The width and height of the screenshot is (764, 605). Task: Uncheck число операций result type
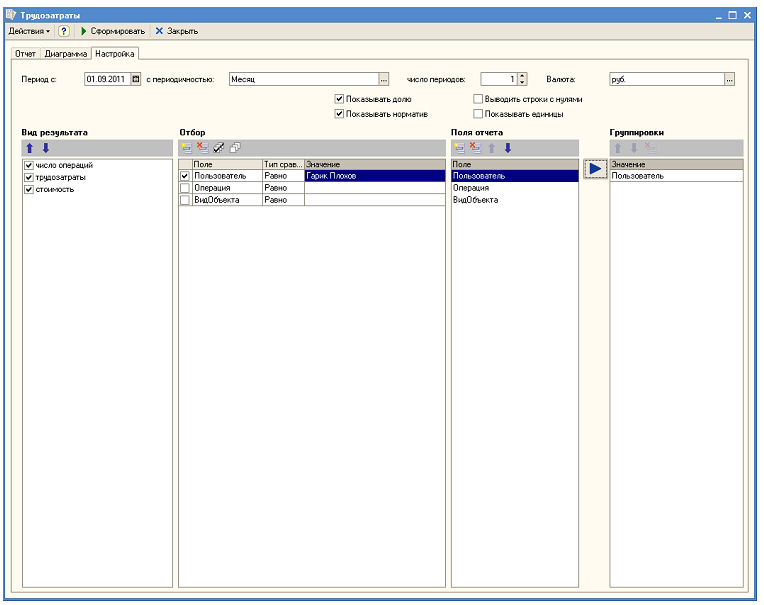29,166
